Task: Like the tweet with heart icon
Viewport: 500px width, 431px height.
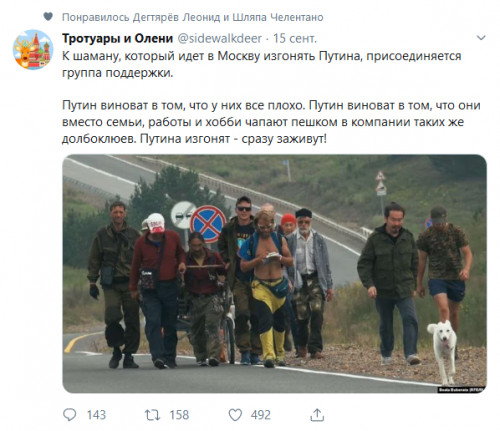Action: 235,415
